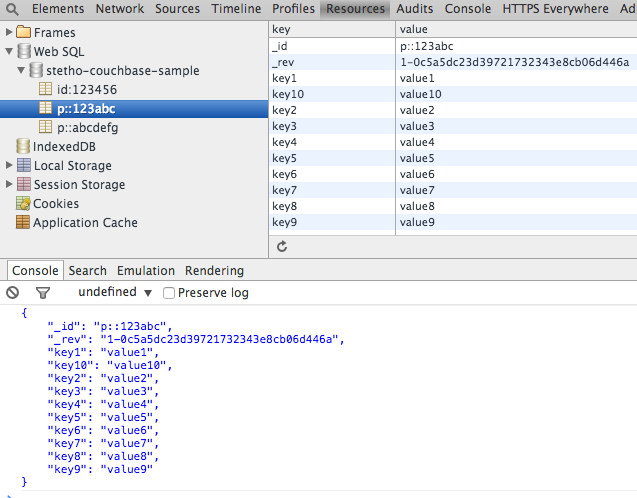Click the key column header
This screenshot has width=637, height=498.
click(x=332, y=29)
